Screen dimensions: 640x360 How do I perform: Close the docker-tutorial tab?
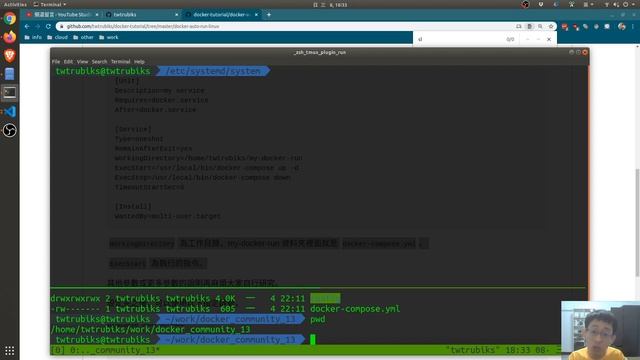pyautogui.click(x=256, y=14)
